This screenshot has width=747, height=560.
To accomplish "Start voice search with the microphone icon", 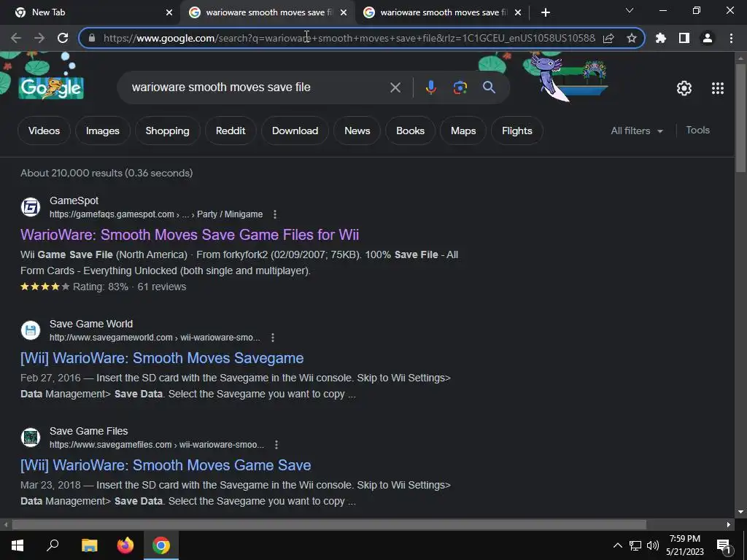I will [430, 87].
